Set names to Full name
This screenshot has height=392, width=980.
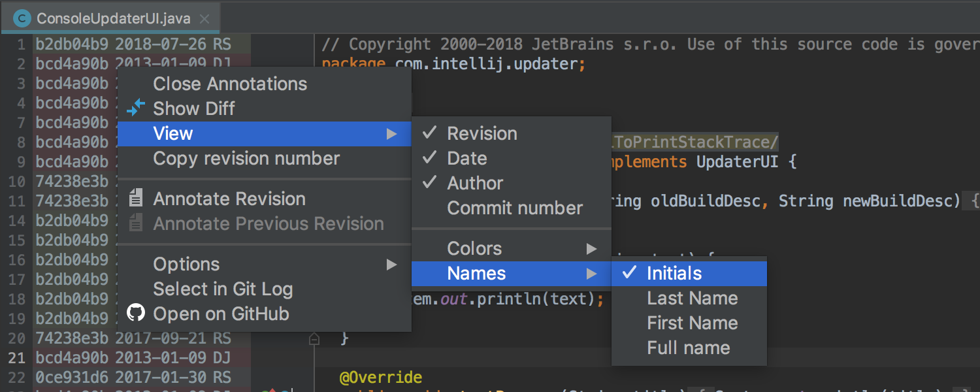click(x=689, y=348)
